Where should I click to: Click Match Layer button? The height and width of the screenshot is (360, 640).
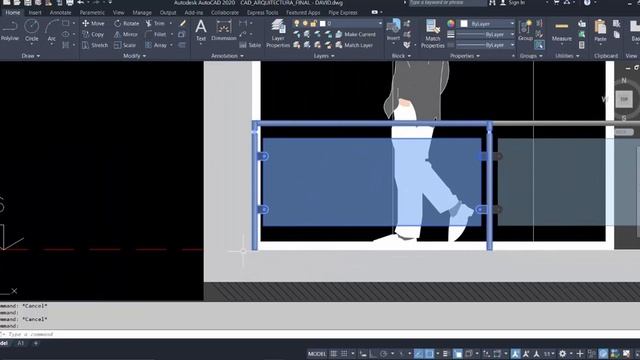tap(354, 45)
